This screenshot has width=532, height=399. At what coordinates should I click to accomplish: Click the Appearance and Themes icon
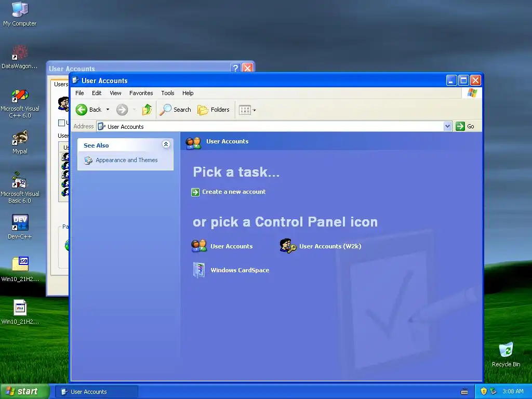[88, 160]
